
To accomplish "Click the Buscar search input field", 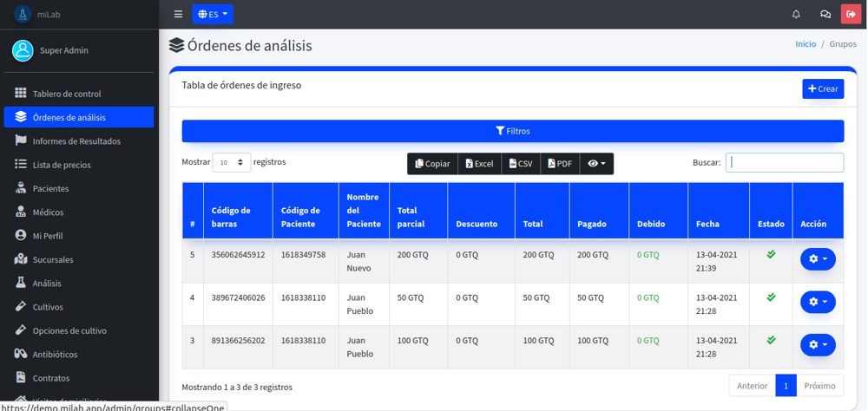I will pos(785,162).
